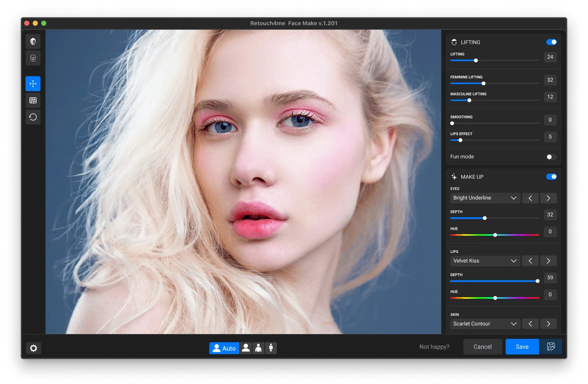This screenshot has width=588, height=384.
Task: Enable Fun mode
Action: tap(550, 157)
